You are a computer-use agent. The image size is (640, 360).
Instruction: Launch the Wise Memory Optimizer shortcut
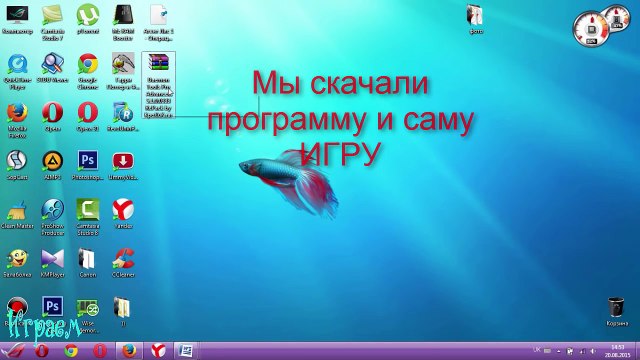(88, 315)
